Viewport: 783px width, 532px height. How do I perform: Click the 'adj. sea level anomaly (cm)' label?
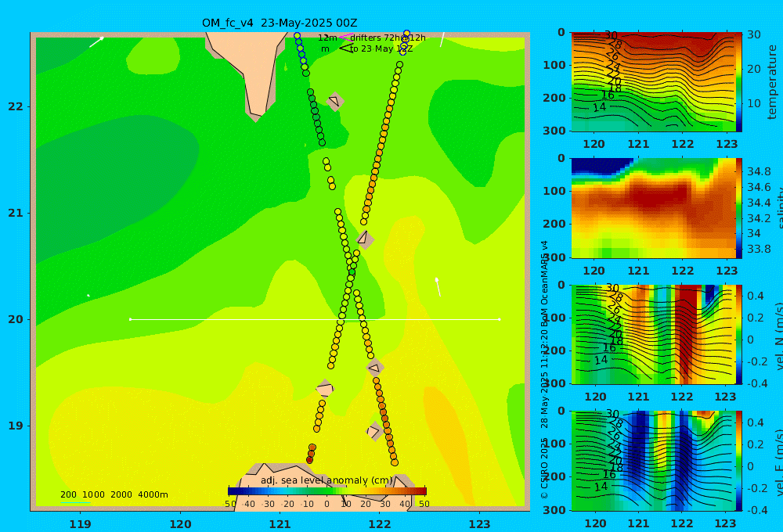pyautogui.click(x=327, y=480)
